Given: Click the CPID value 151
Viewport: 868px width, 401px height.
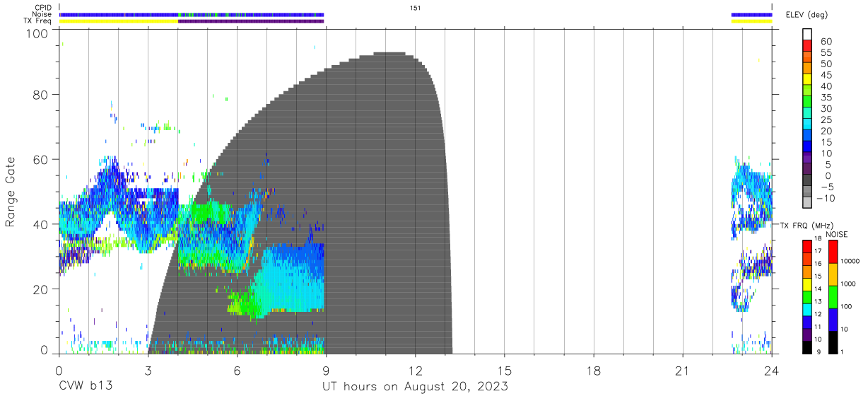Looking at the screenshot, I should pyautogui.click(x=415, y=8).
